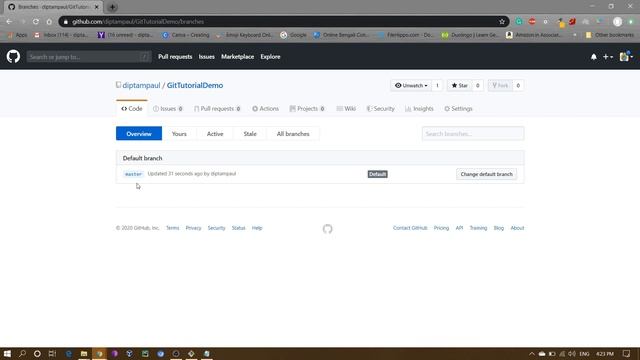Click the green Grammarly extension icon
640x360 pixels.
coord(519,22)
